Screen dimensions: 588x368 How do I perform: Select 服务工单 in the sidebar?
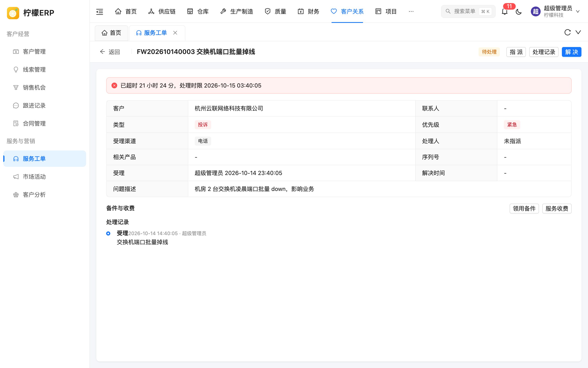click(45, 159)
